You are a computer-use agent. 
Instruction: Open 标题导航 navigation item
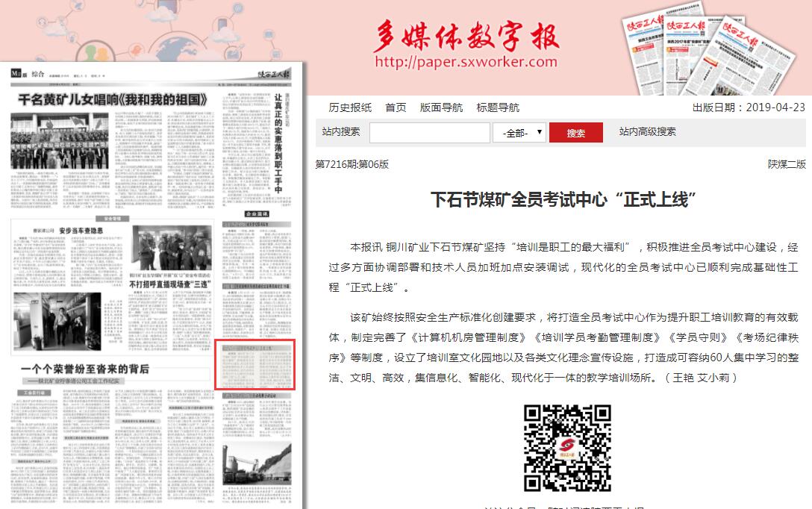point(498,107)
